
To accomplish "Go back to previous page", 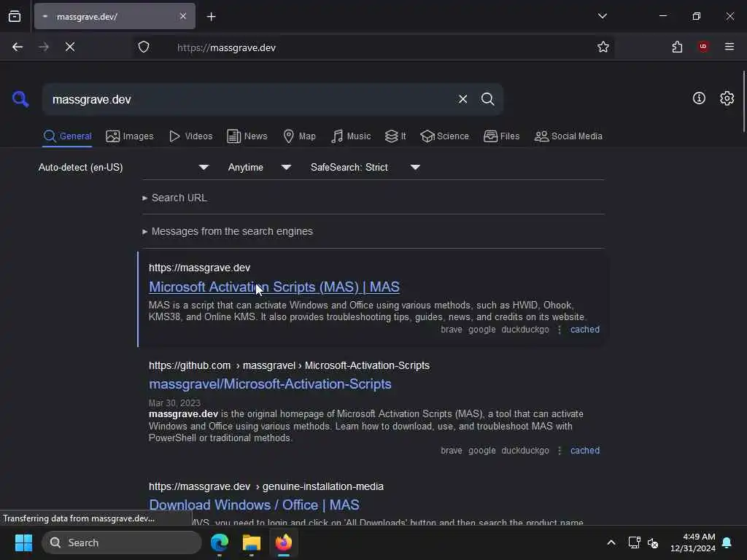I will [x=18, y=47].
